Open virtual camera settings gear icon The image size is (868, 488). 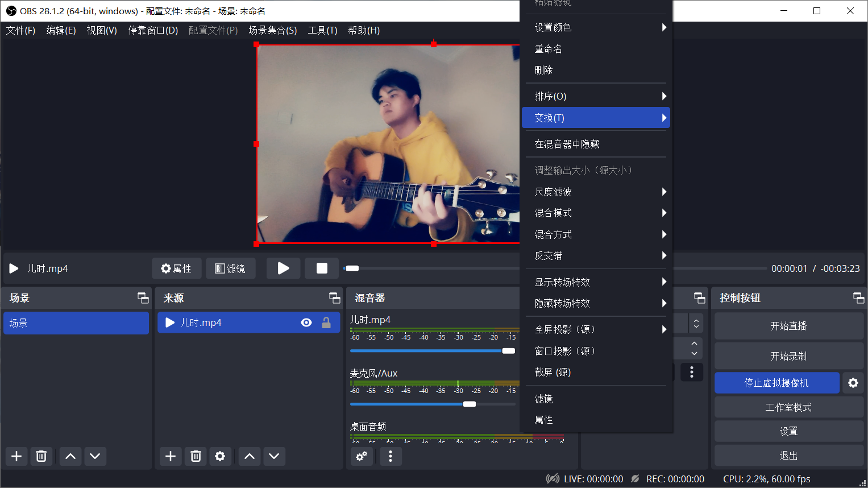coord(853,383)
